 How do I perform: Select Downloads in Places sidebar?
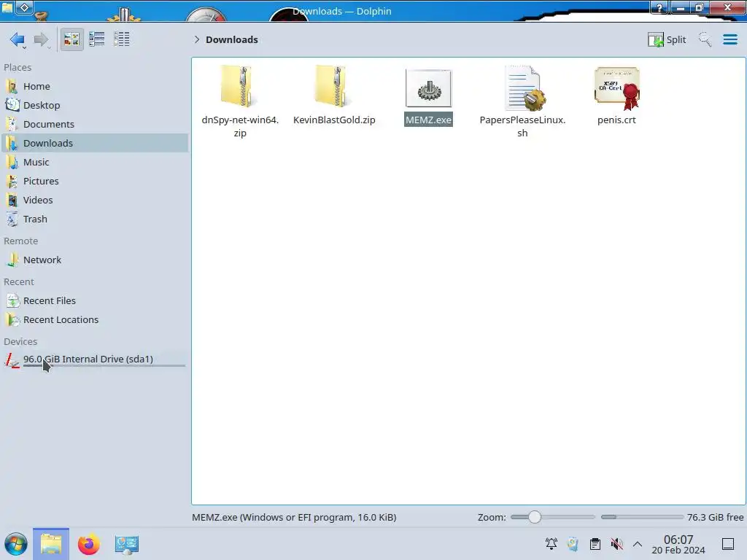point(94,144)
